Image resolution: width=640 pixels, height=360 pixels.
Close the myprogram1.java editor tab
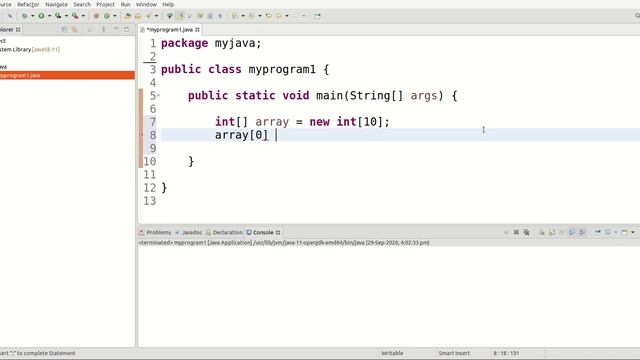(x=197, y=29)
